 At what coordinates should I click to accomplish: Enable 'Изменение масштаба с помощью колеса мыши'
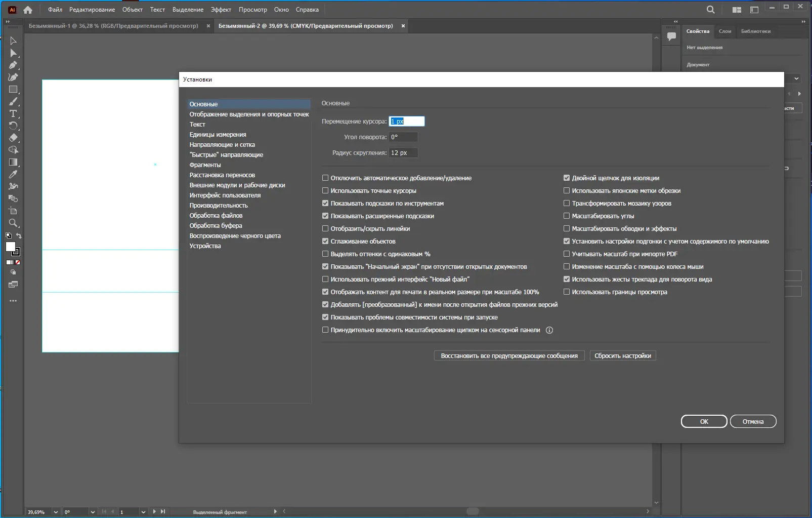567,267
